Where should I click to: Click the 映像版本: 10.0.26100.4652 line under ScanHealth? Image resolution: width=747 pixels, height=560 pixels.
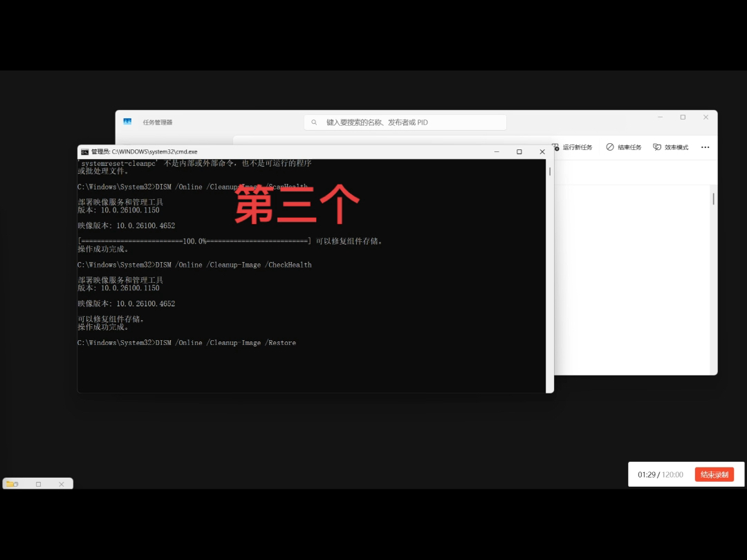127,225
